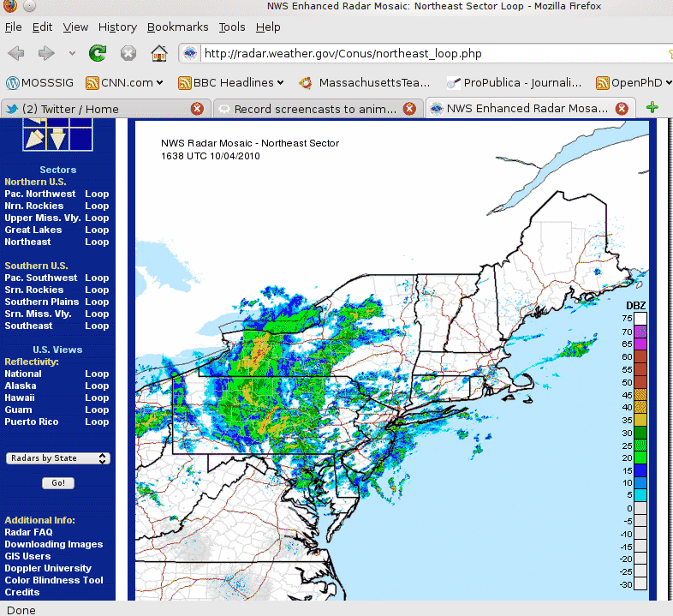Open Radars by State dropdown
Image resolution: width=673 pixels, height=616 pixels.
coord(58,458)
